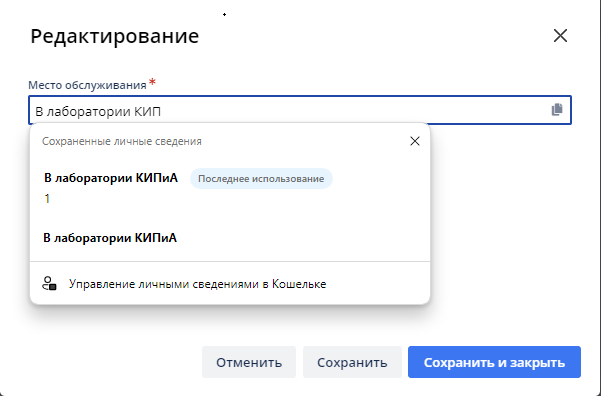Click the copy icon inside the field
Image resolution: width=601 pixels, height=396 pixels.
tap(557, 110)
